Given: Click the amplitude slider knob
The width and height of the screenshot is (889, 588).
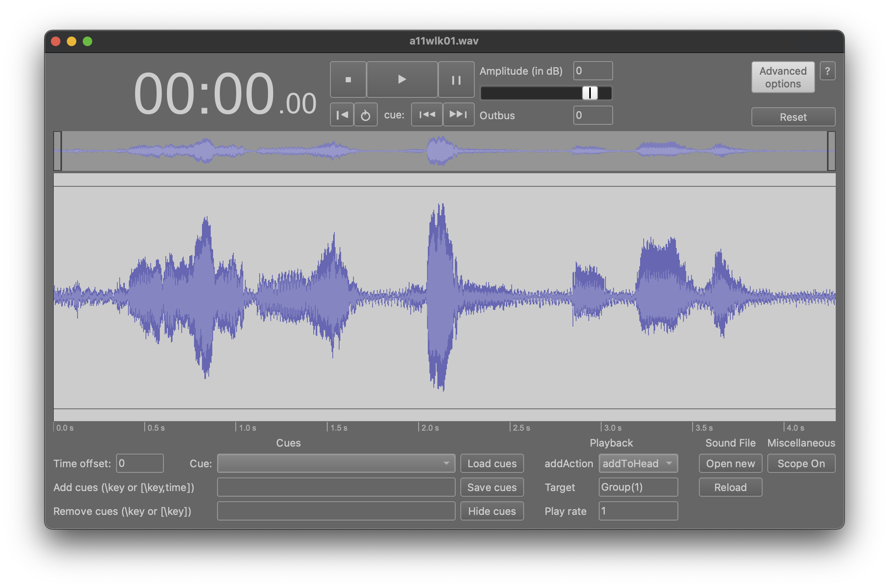Looking at the screenshot, I should point(590,93).
